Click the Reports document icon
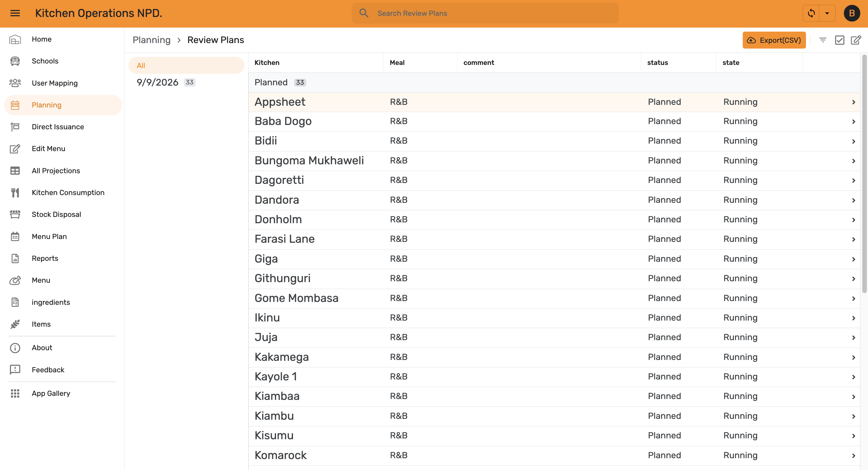Viewport: 868px width, 470px height. pyautogui.click(x=15, y=258)
